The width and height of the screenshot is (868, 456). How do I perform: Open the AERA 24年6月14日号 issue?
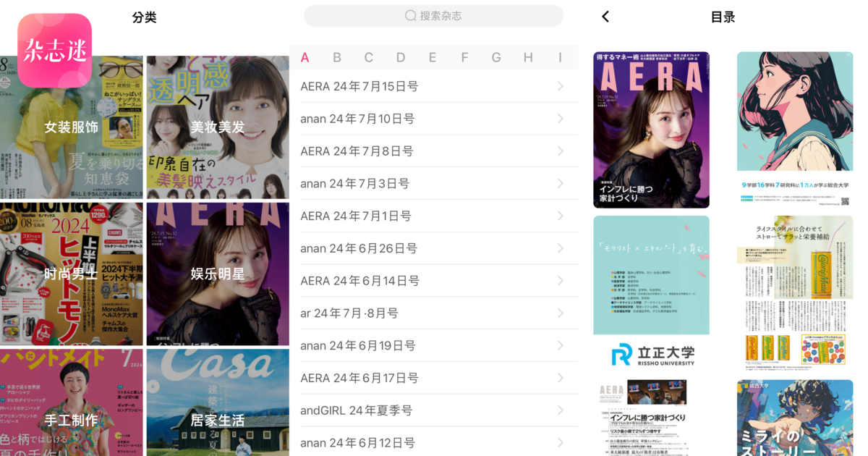pos(359,281)
